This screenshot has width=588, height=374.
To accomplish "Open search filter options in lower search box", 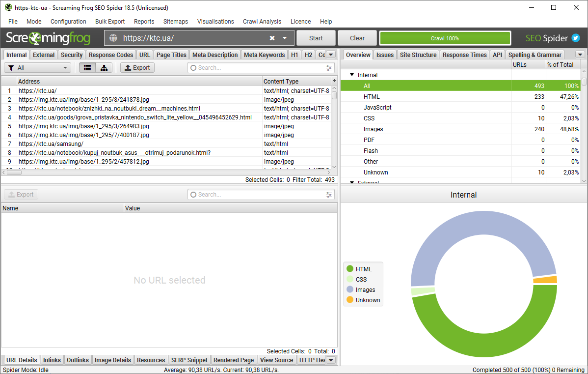I will (329, 195).
